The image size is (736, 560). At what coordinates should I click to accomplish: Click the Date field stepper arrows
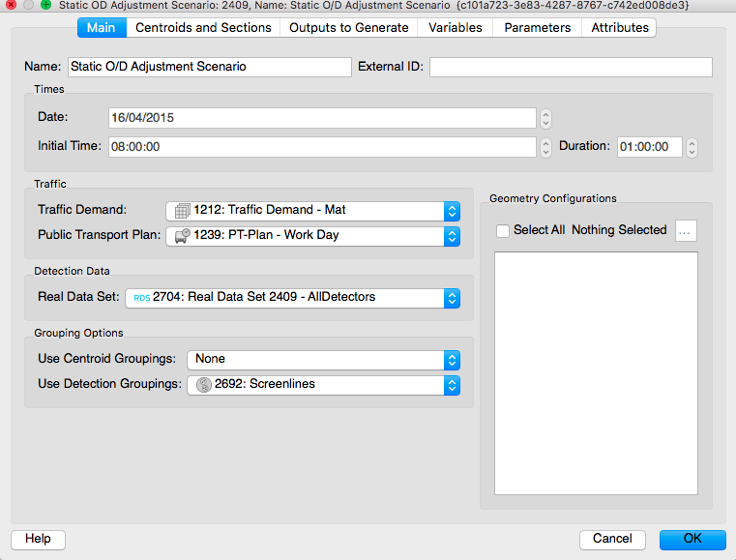(545, 118)
